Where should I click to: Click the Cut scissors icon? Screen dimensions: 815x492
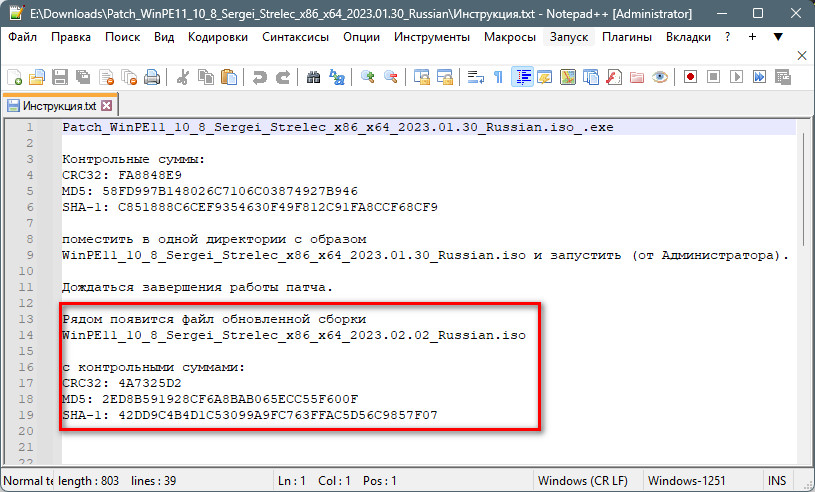click(x=182, y=77)
